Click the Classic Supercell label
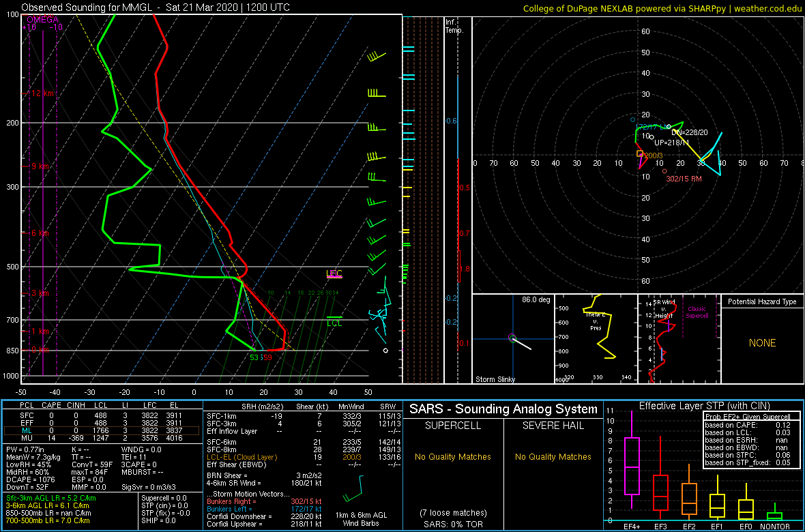 [697, 312]
